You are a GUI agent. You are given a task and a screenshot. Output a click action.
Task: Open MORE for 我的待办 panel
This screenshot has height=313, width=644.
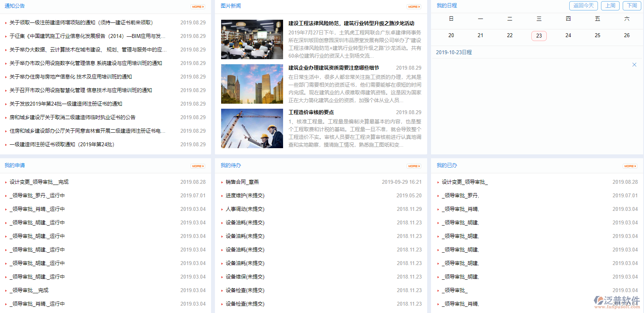click(414, 166)
